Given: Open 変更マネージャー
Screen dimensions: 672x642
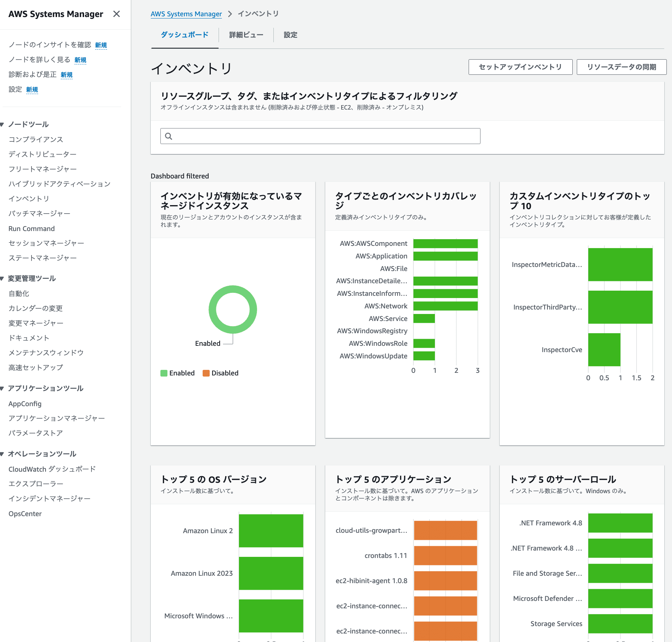Looking at the screenshot, I should (x=36, y=323).
